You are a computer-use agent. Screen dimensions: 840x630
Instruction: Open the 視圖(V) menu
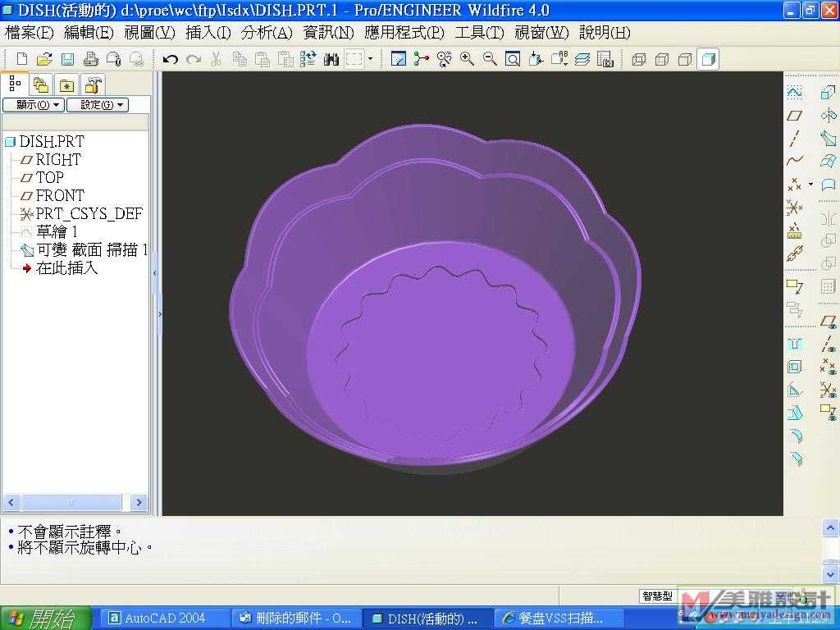(149, 33)
